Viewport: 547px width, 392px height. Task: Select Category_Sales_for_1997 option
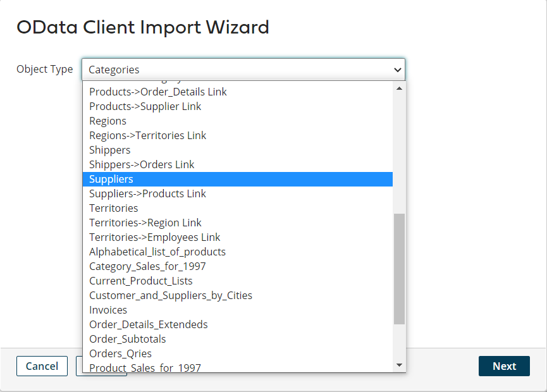[x=147, y=266]
